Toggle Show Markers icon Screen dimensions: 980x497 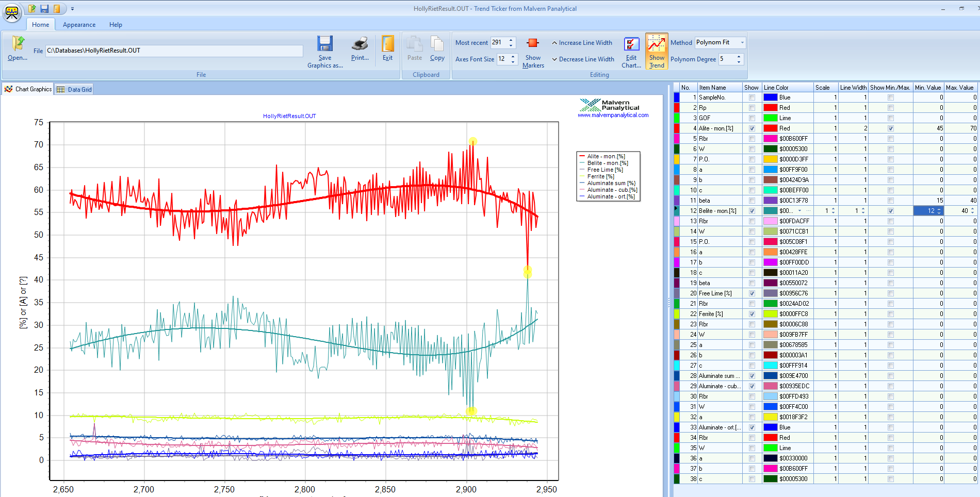[533, 43]
